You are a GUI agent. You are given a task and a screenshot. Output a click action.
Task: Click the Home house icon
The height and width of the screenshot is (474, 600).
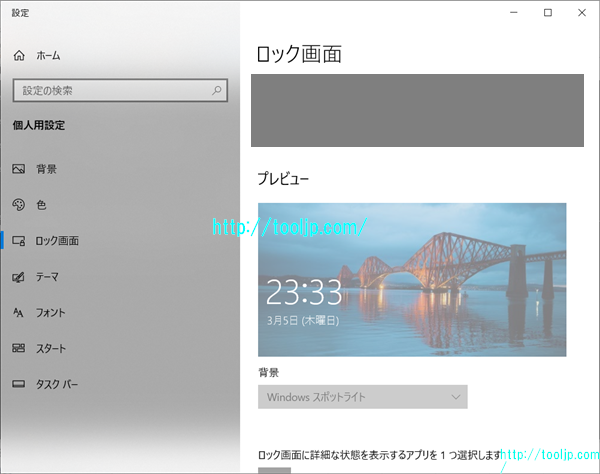click(19, 56)
